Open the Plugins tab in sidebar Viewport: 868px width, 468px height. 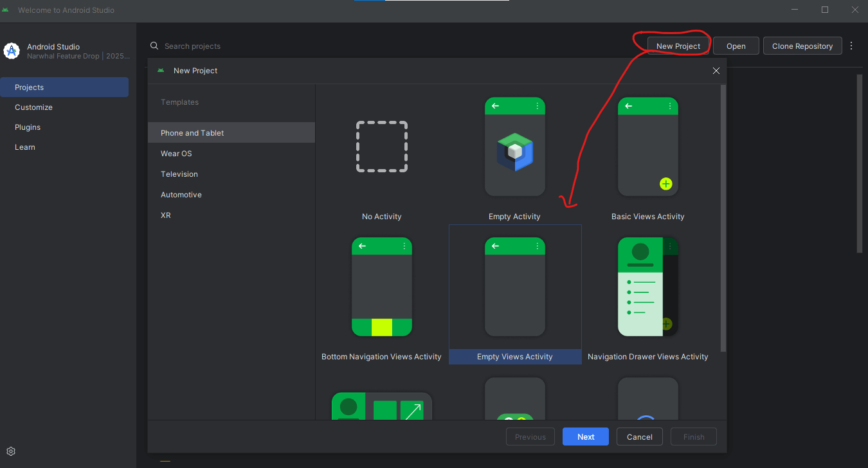point(28,127)
